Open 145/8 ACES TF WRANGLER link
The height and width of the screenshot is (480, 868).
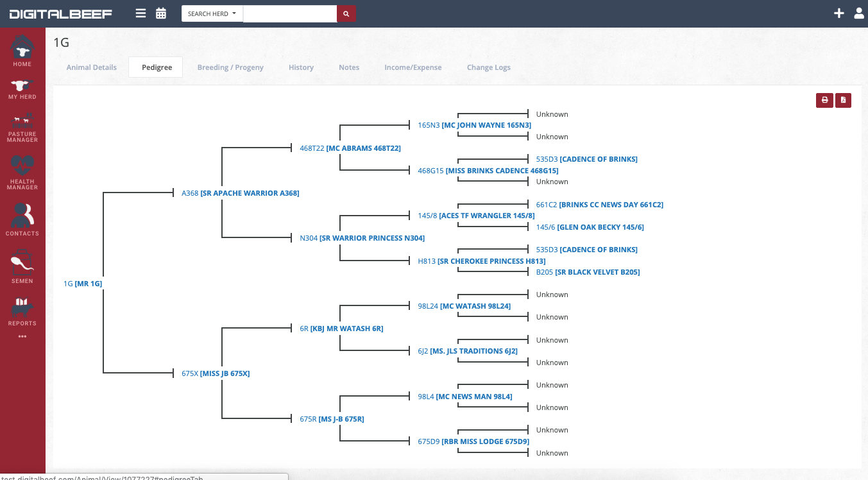(x=476, y=216)
